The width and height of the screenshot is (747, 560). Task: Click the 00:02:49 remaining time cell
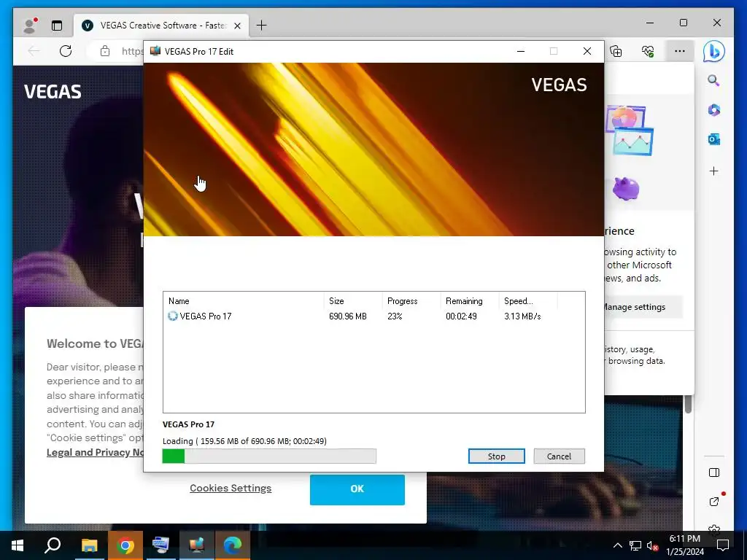(x=461, y=316)
